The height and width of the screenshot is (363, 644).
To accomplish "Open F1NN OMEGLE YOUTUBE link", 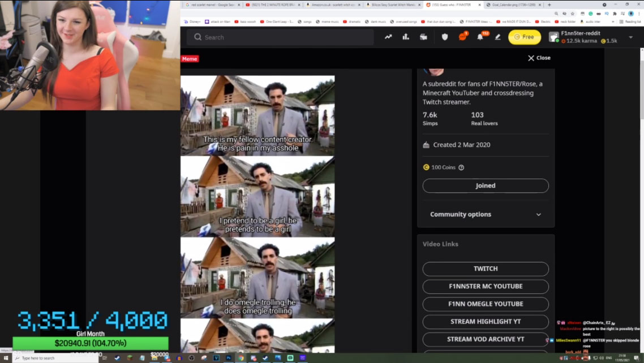I will coord(486,304).
